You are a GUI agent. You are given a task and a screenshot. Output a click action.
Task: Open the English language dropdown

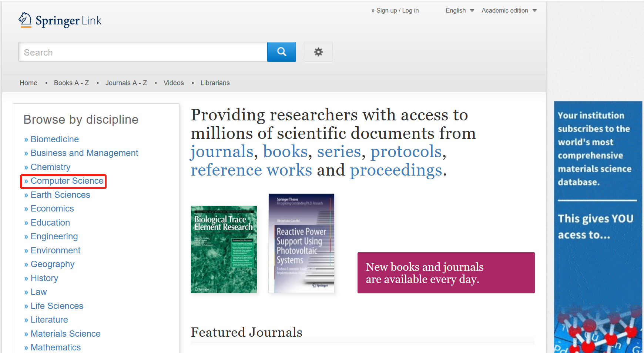tap(460, 10)
